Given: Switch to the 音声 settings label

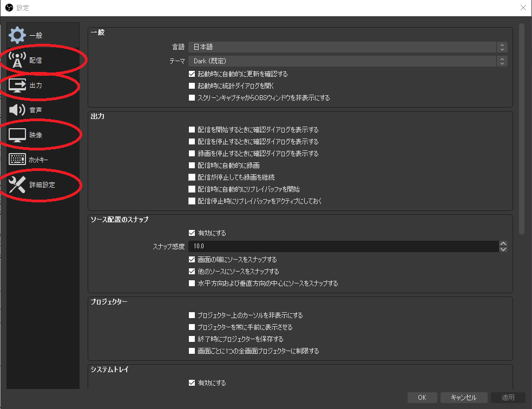Looking at the screenshot, I should tap(36, 110).
